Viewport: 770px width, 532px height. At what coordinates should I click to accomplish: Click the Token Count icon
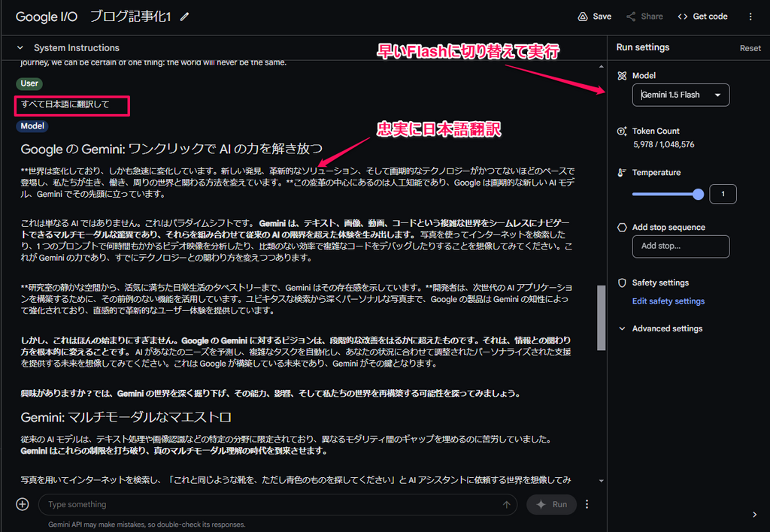tap(622, 131)
